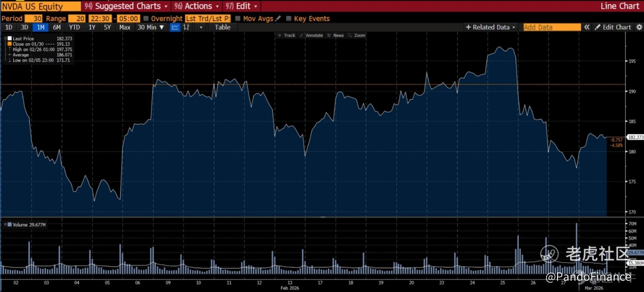Image resolution: width=644 pixels, height=292 pixels.
Task: Click the Close on 01/30 orange swatch
Action: click(10, 44)
